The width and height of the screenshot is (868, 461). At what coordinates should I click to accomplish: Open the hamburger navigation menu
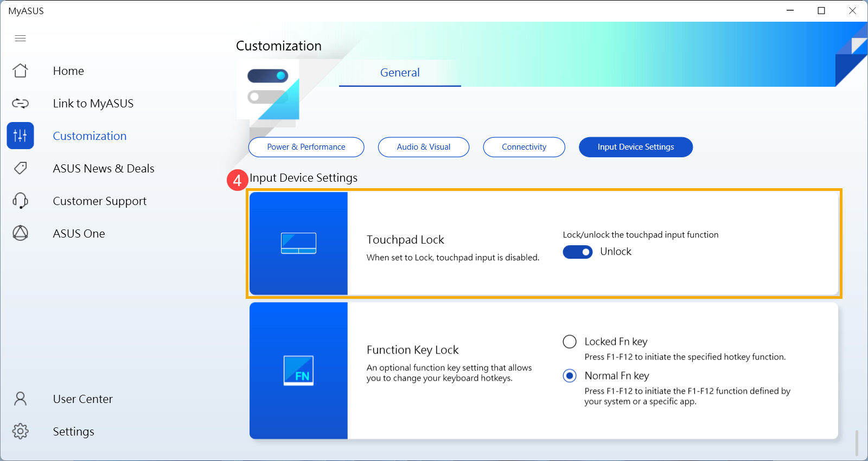pyautogui.click(x=20, y=38)
